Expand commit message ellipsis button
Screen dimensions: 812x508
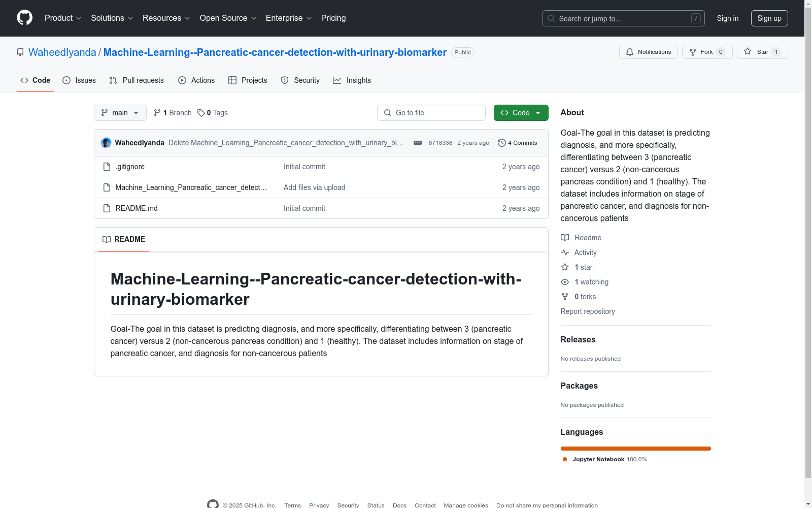click(418, 143)
